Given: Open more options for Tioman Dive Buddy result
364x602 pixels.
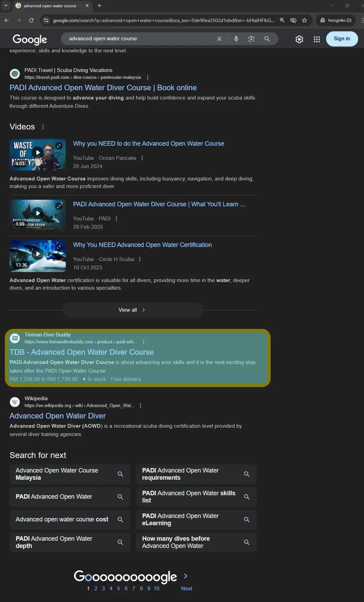Looking at the screenshot, I should pos(144,342).
